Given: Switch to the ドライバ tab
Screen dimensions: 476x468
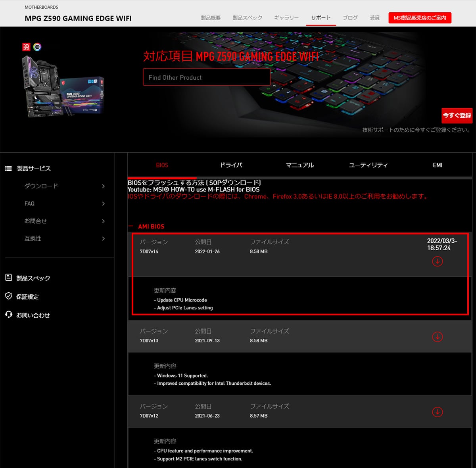Looking at the screenshot, I should tap(231, 165).
